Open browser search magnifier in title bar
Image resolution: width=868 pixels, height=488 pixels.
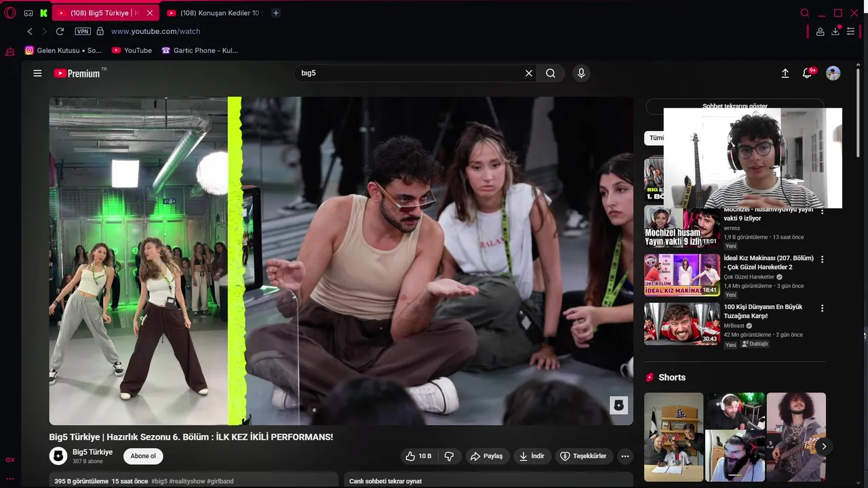coord(805,13)
